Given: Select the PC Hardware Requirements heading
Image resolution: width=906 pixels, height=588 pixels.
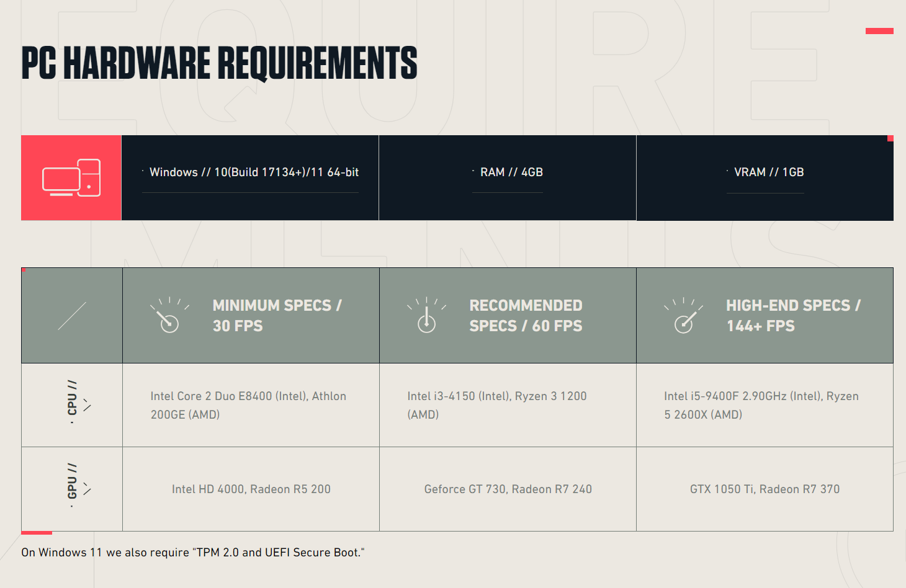Looking at the screenshot, I should tap(219, 63).
